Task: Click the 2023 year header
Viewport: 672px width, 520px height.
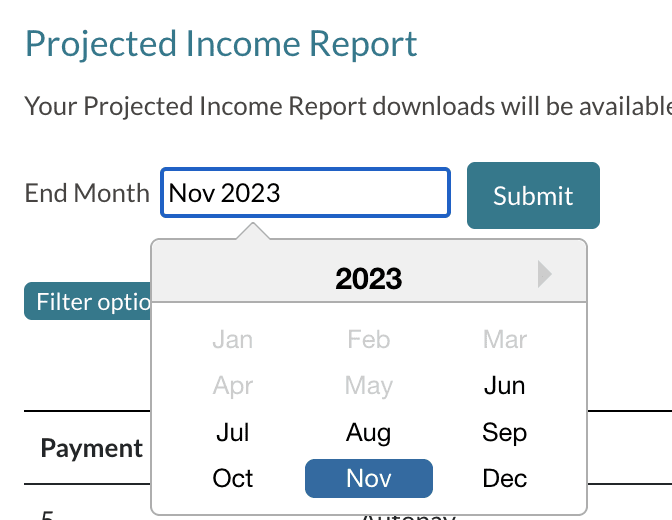Action: point(368,278)
